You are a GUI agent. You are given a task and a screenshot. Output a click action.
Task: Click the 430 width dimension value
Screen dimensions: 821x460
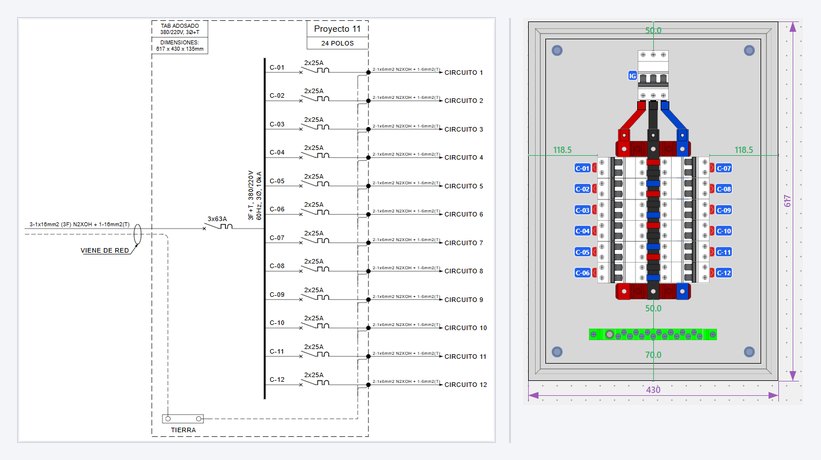pos(653,390)
